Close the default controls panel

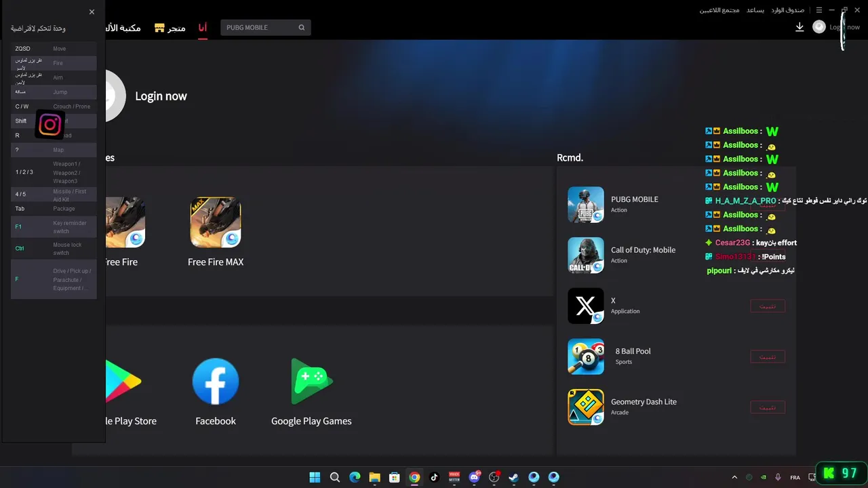92,12
